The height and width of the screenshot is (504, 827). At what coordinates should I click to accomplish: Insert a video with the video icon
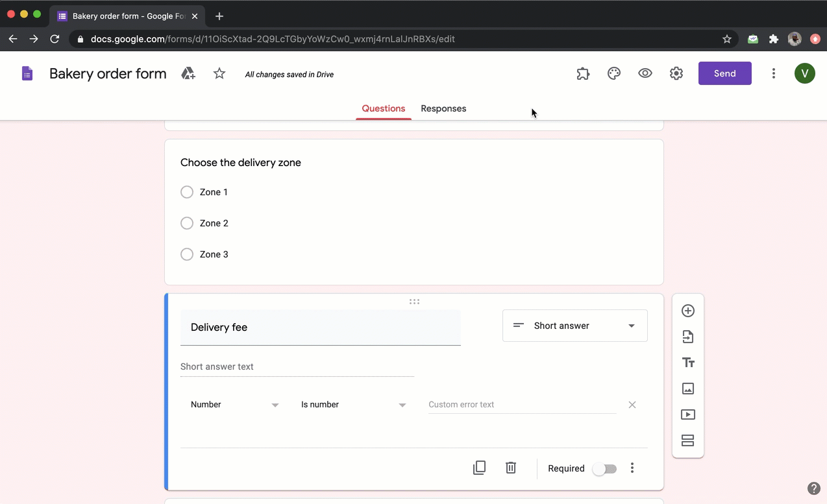[x=687, y=414]
